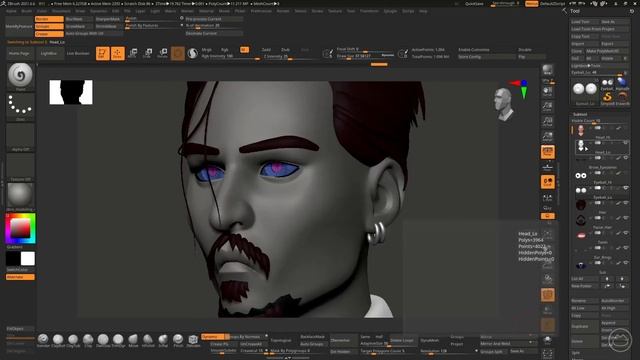Select the Pinch brush

coord(178,340)
